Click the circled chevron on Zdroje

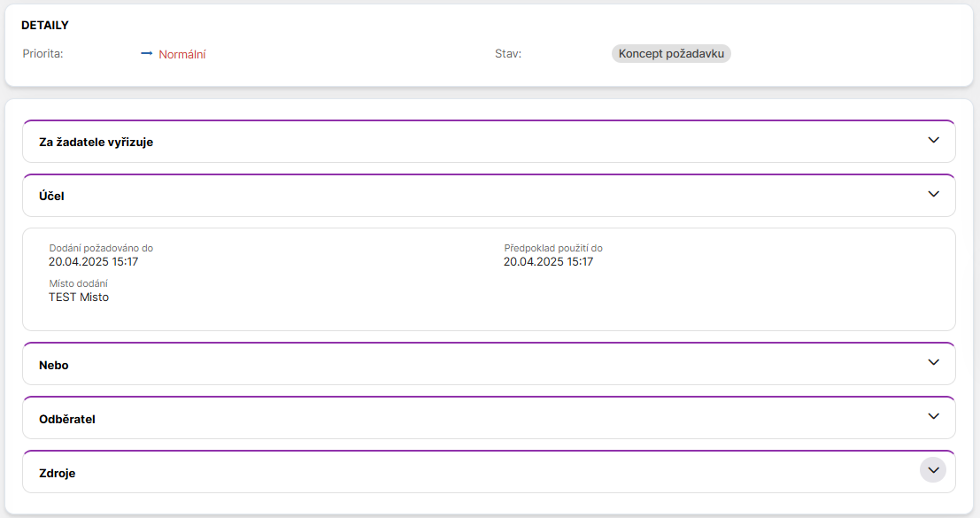[x=933, y=470]
